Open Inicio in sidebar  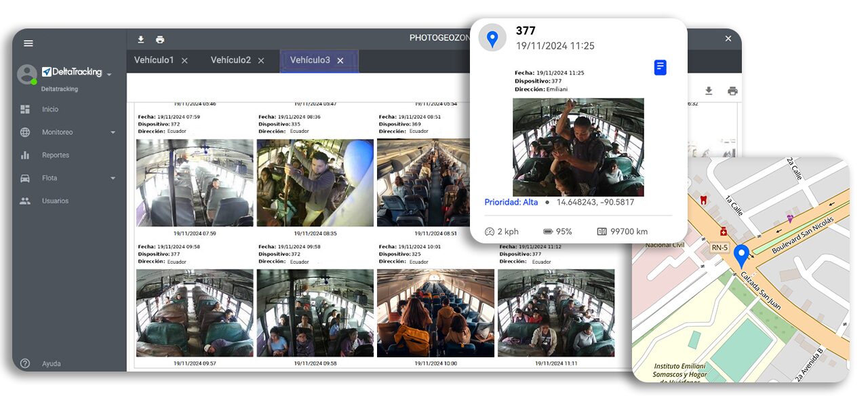50,109
